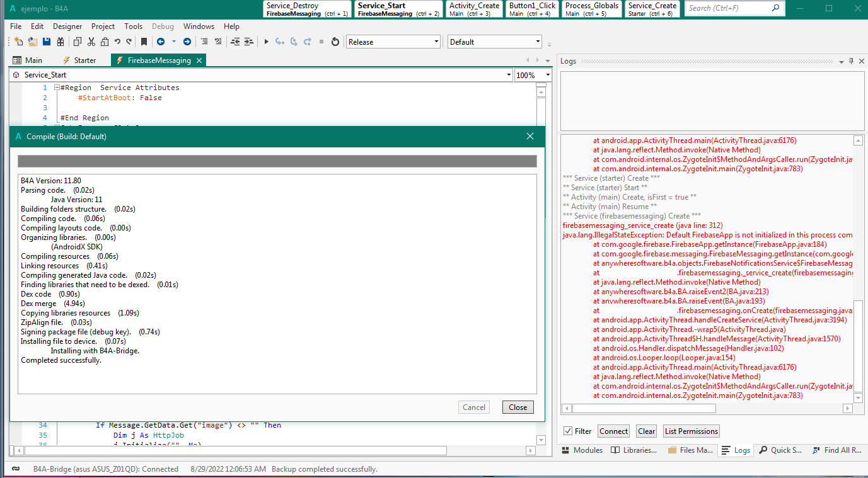868x478 pixels.
Task: Click the Logs horizontal scrollbar thumb
Action: point(644,409)
